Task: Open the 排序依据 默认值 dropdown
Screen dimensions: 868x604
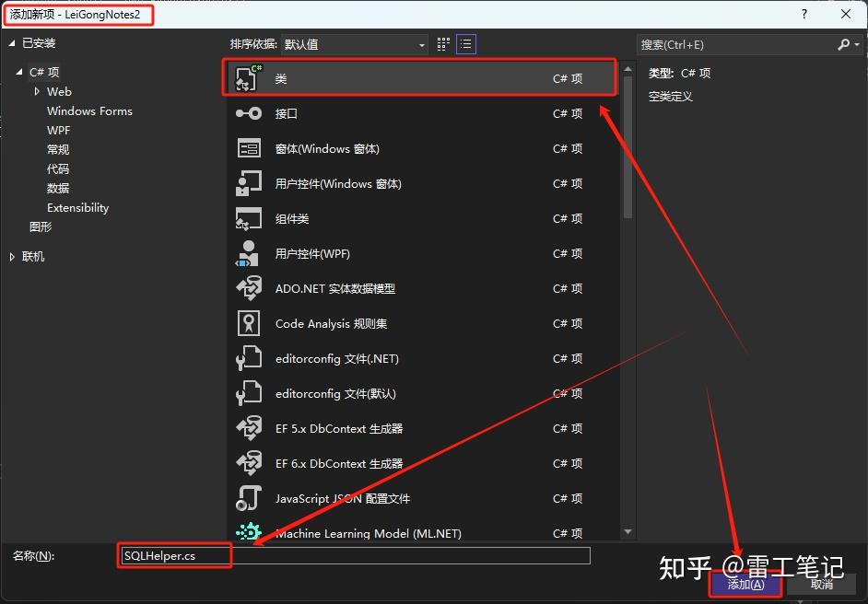Action: [x=355, y=44]
